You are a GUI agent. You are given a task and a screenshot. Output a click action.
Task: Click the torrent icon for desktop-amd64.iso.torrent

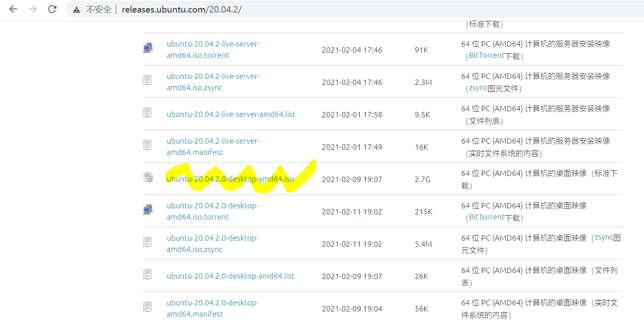click(x=148, y=210)
